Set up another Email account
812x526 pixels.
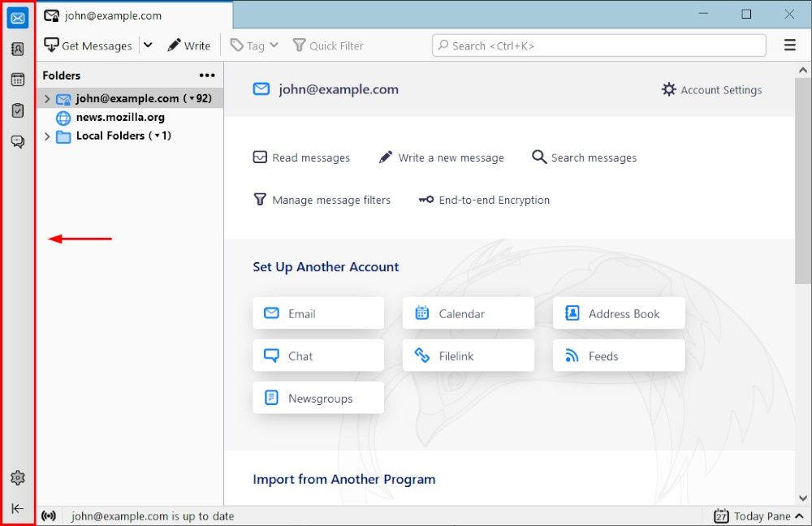pyautogui.click(x=318, y=313)
